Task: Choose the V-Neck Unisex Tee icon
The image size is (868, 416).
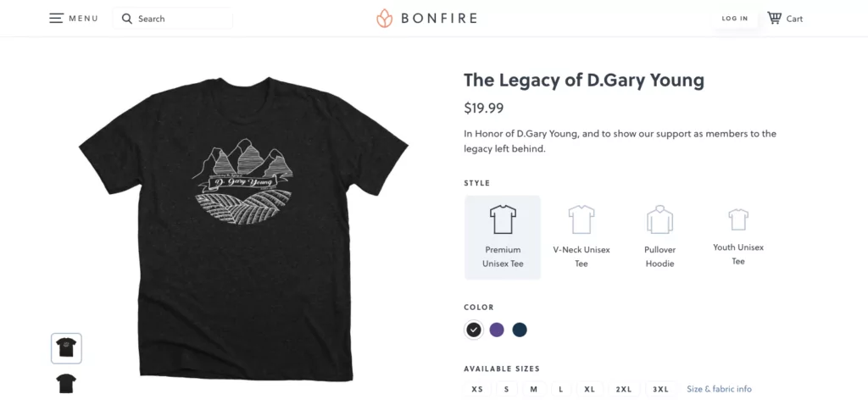Action: (x=581, y=219)
